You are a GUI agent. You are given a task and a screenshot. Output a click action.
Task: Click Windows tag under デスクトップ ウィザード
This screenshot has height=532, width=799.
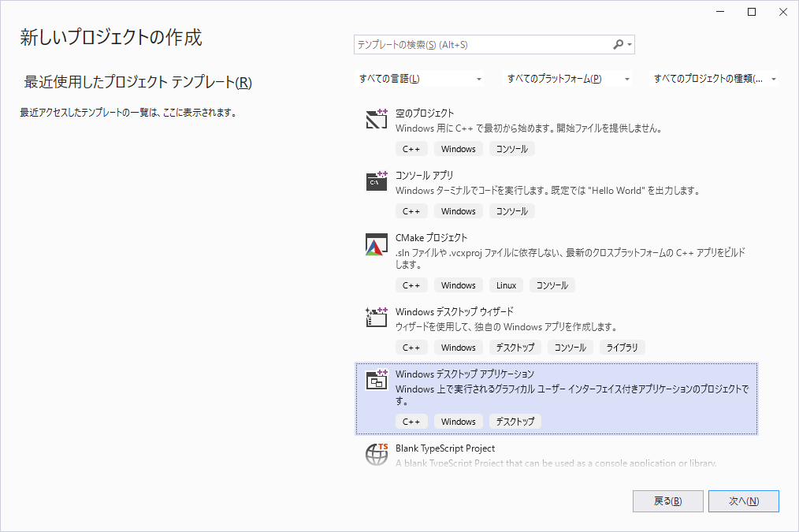coord(458,348)
